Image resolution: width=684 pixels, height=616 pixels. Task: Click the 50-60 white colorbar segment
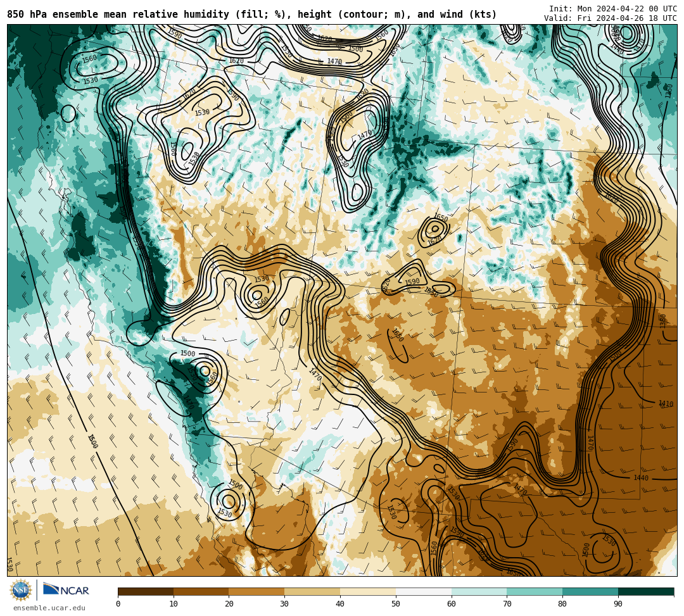(424, 591)
